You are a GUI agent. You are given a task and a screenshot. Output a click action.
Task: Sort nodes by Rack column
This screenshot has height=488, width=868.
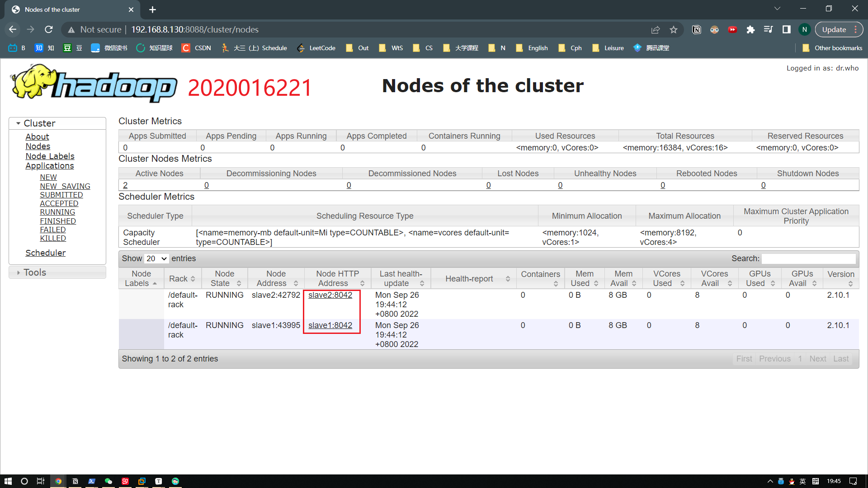tap(182, 278)
